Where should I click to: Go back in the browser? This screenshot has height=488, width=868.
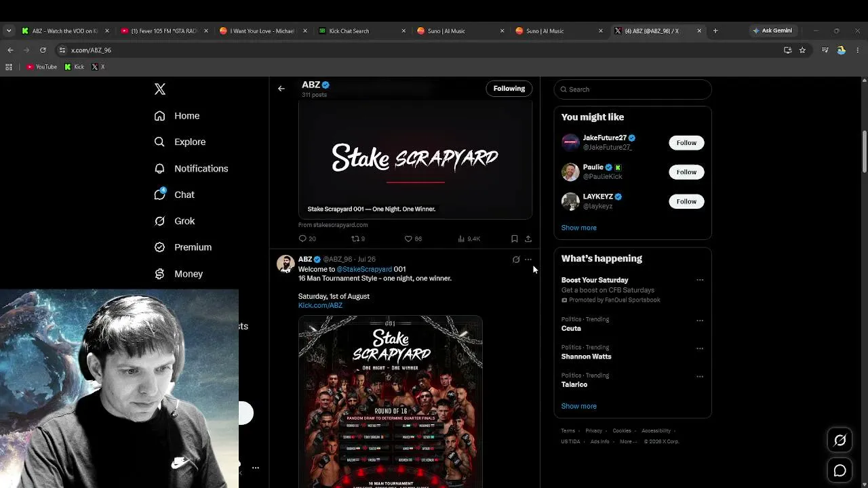10,50
